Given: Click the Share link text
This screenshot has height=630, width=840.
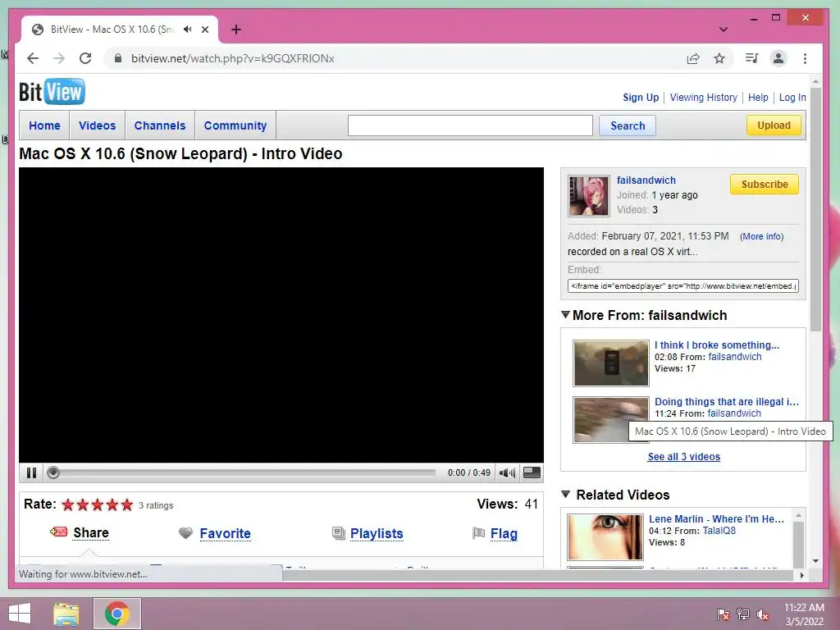Looking at the screenshot, I should click(x=91, y=532).
